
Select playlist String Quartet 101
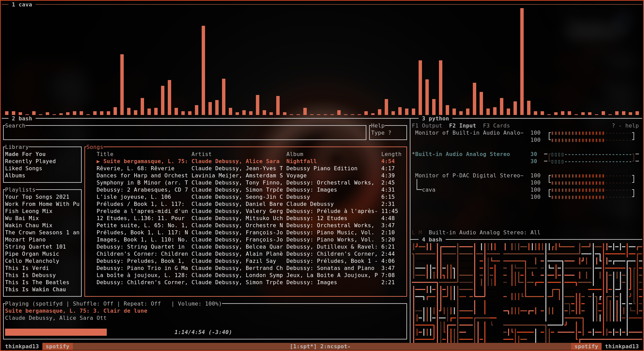(36, 247)
